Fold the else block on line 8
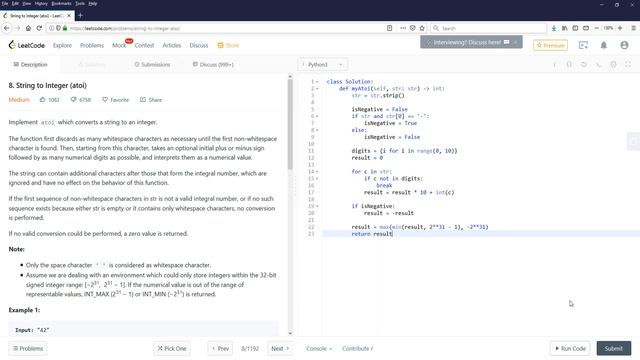Screen dimensions: 640x360 pos(317,130)
